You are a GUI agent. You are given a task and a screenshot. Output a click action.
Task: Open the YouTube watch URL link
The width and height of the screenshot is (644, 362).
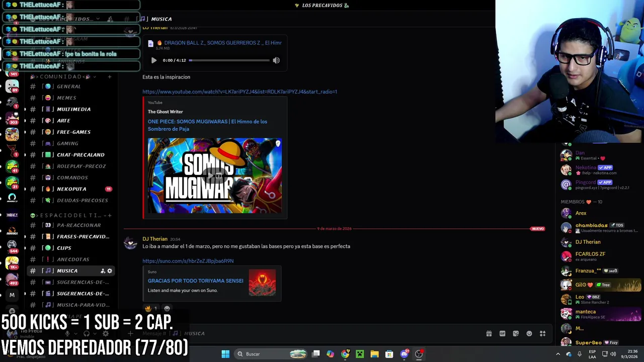(239, 92)
